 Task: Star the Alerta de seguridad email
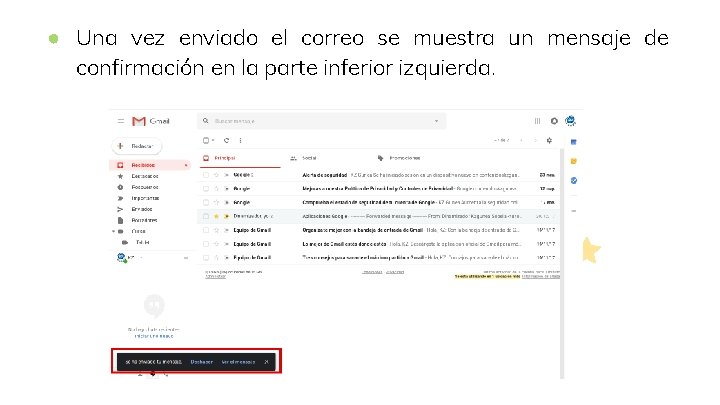coord(216,175)
